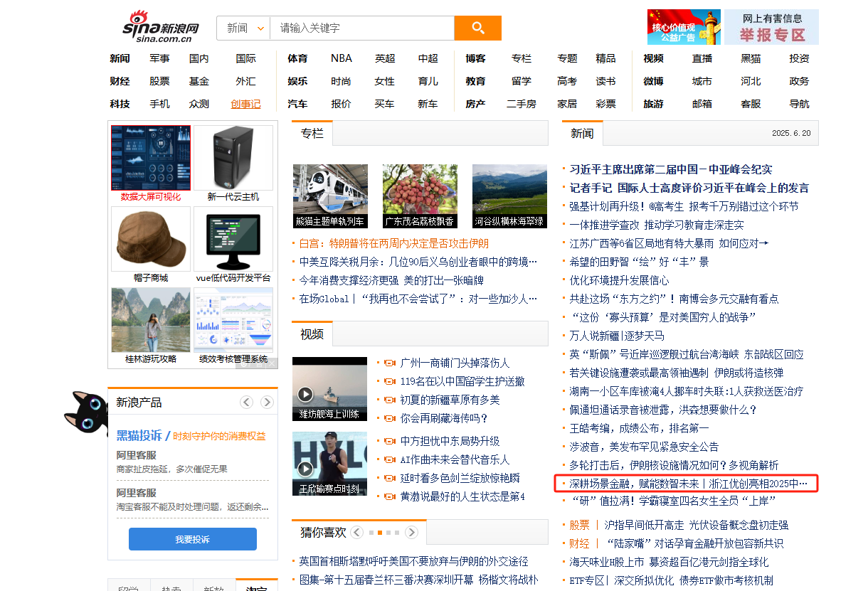This screenshot has width=868, height=591.
Task: Open news 优化环境提升发展信心
Action: [x=620, y=280]
